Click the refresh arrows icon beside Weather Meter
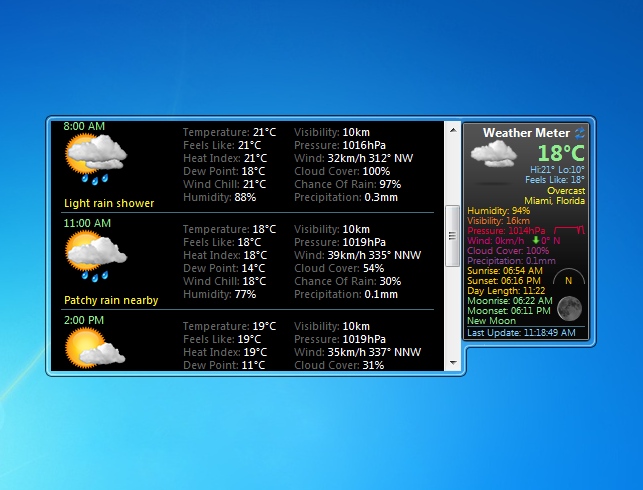Viewport: 643px width, 490px height. pyautogui.click(x=579, y=133)
